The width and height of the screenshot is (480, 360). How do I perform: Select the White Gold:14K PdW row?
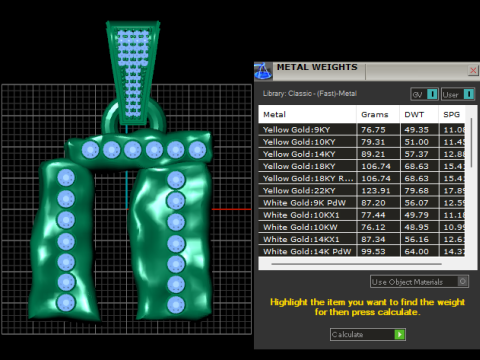pyautogui.click(x=362, y=251)
